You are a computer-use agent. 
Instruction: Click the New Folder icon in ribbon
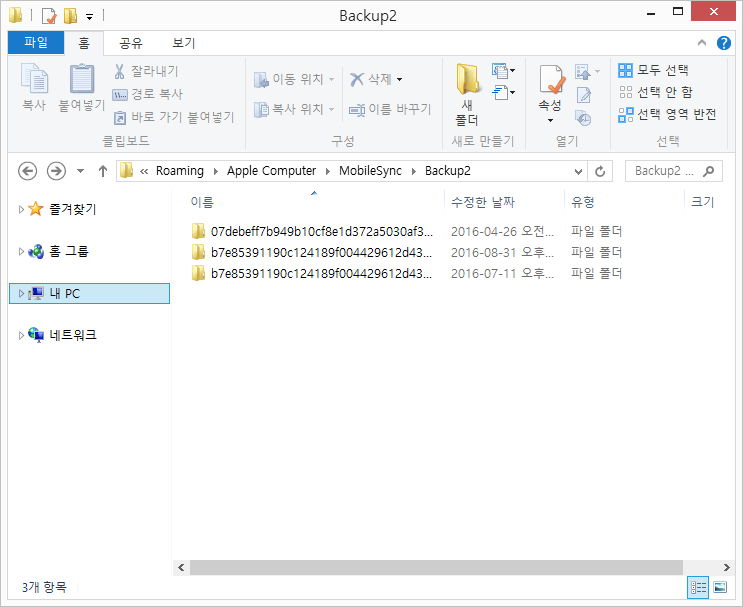tap(466, 90)
